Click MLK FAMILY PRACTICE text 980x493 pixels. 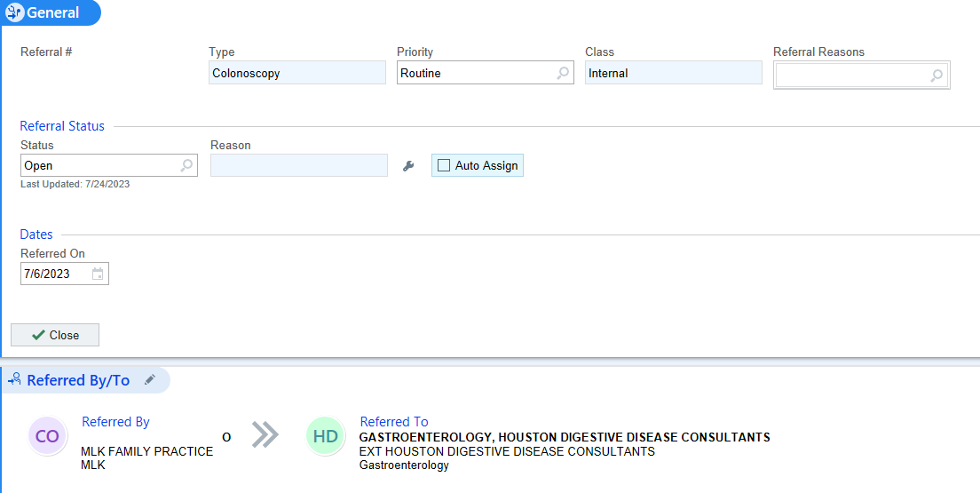(146, 452)
